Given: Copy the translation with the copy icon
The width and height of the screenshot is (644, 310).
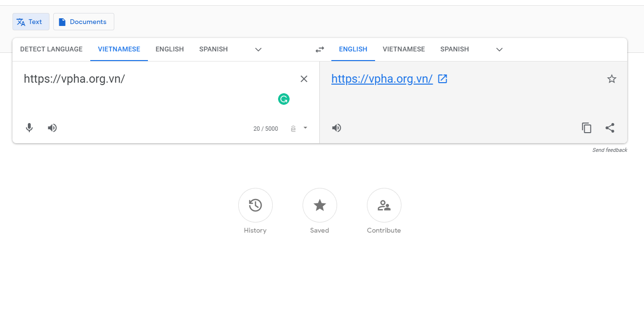Looking at the screenshot, I should pyautogui.click(x=586, y=128).
